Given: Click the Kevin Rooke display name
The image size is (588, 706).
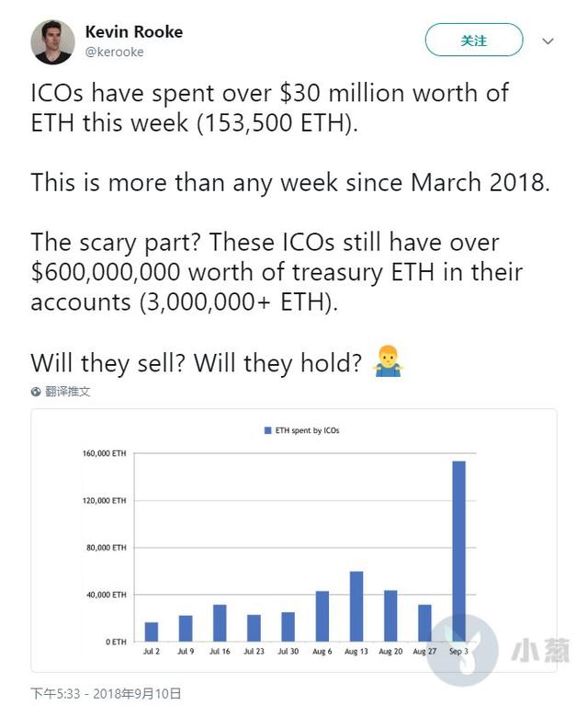Looking at the screenshot, I should point(134,32).
